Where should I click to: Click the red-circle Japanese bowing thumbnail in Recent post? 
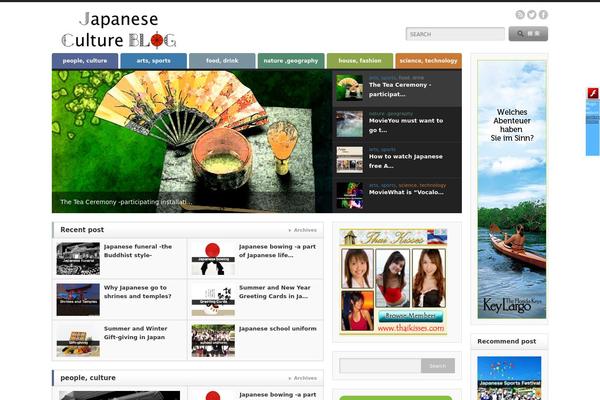213,258
